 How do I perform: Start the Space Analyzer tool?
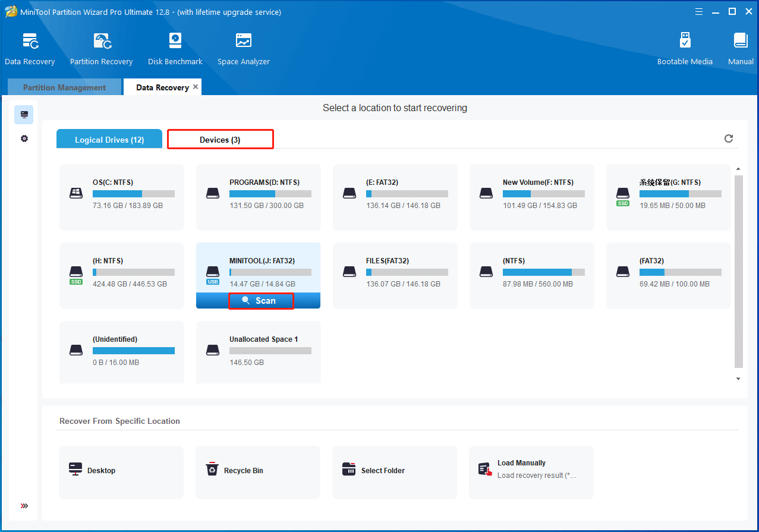coord(243,49)
